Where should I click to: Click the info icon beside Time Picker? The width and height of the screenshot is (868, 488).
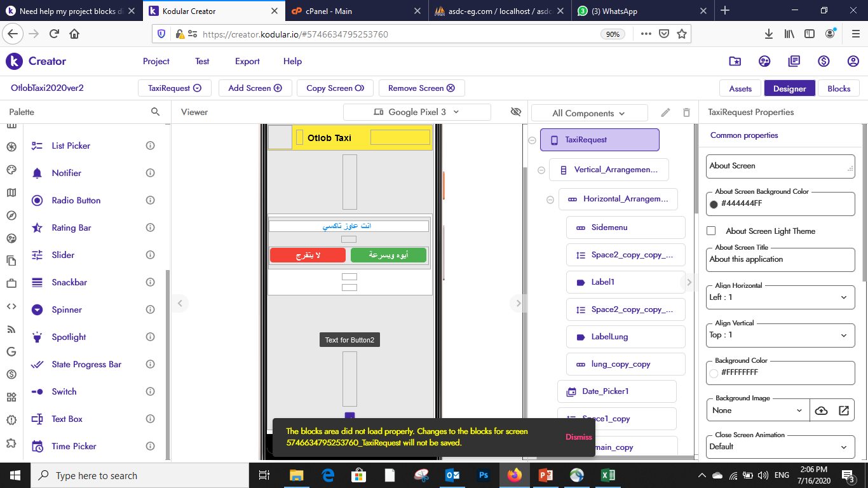coord(151,446)
